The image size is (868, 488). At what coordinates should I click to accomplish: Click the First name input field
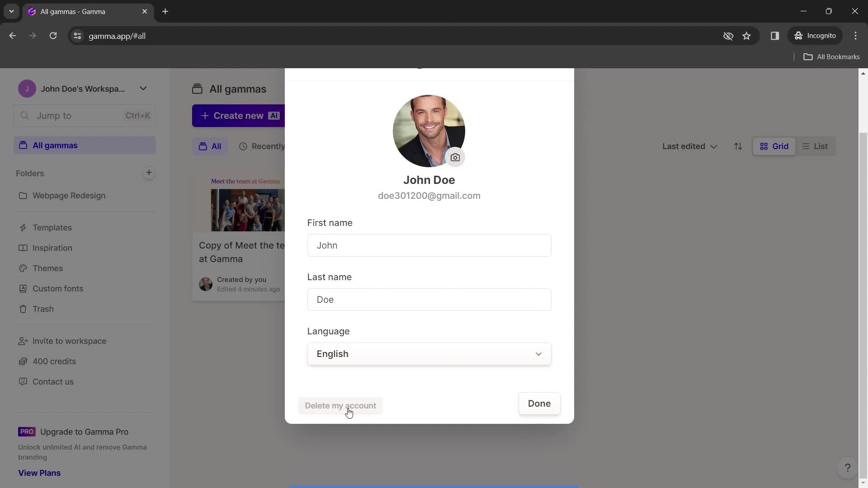tap(429, 245)
